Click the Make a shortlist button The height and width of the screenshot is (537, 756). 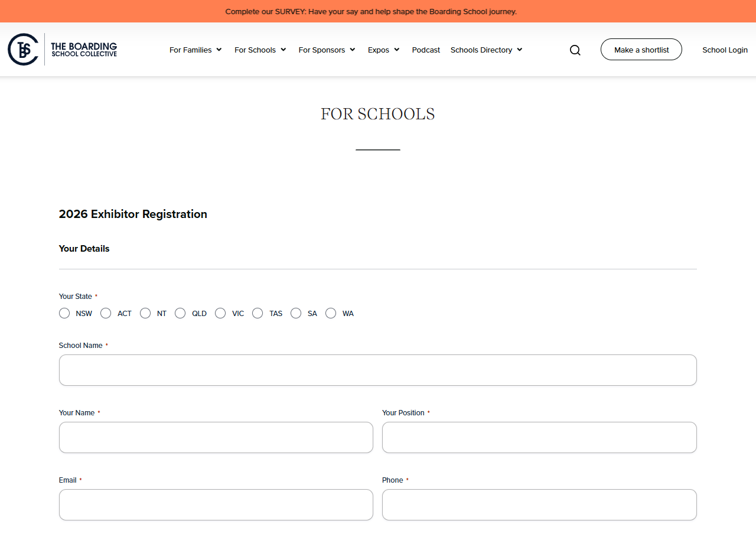click(x=641, y=49)
